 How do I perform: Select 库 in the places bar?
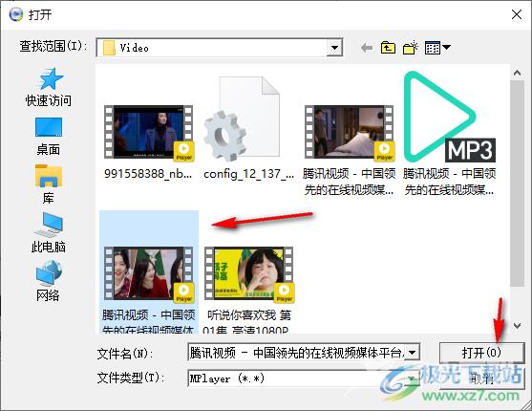pos(48,184)
